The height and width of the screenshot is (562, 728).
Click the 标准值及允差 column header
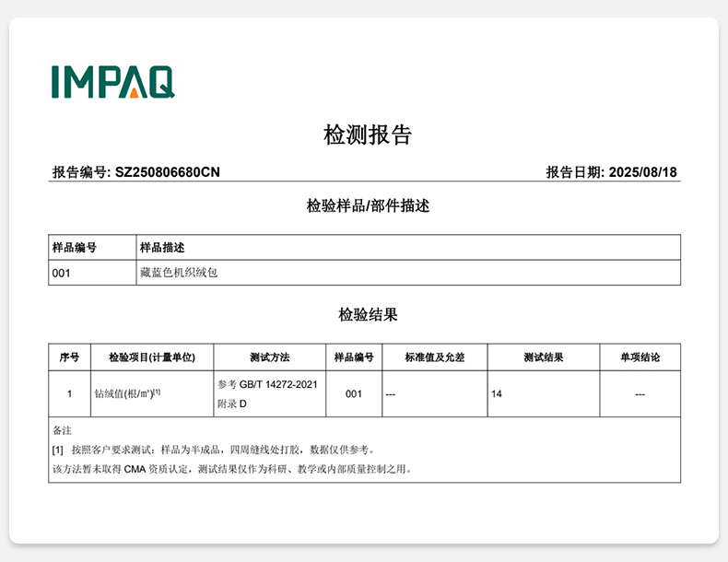(434, 357)
